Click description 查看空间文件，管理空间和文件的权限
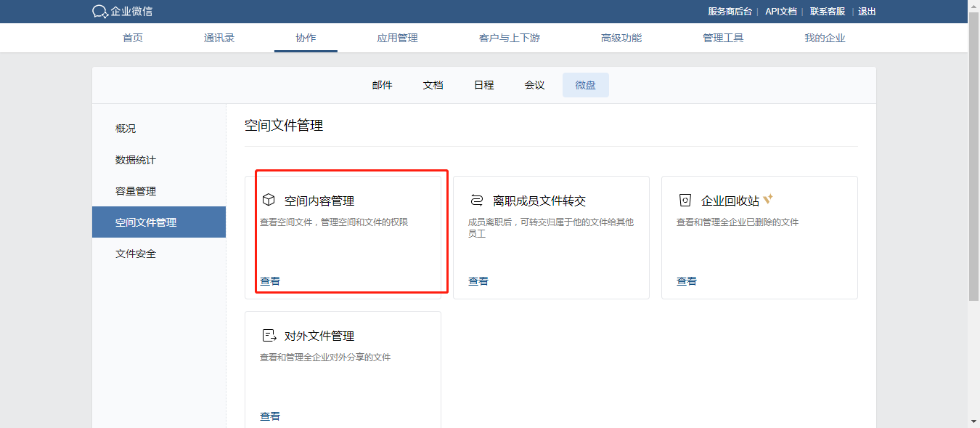This screenshot has height=428, width=980. [334, 222]
